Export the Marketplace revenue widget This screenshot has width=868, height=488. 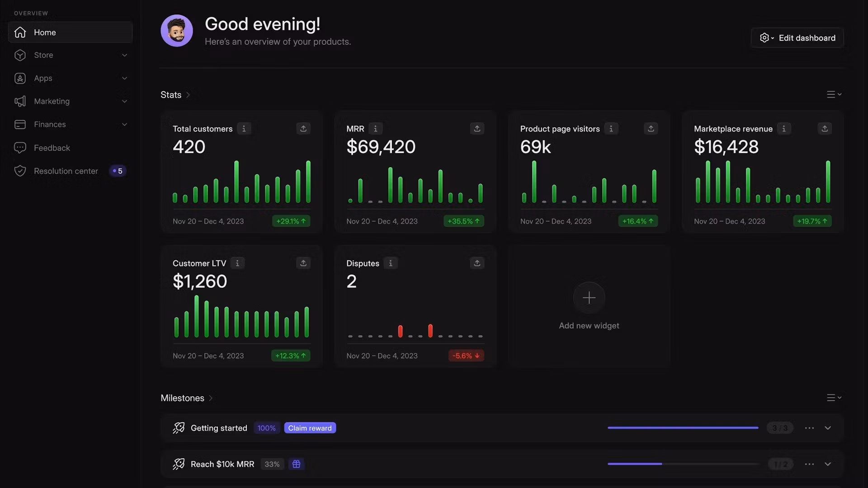click(825, 129)
